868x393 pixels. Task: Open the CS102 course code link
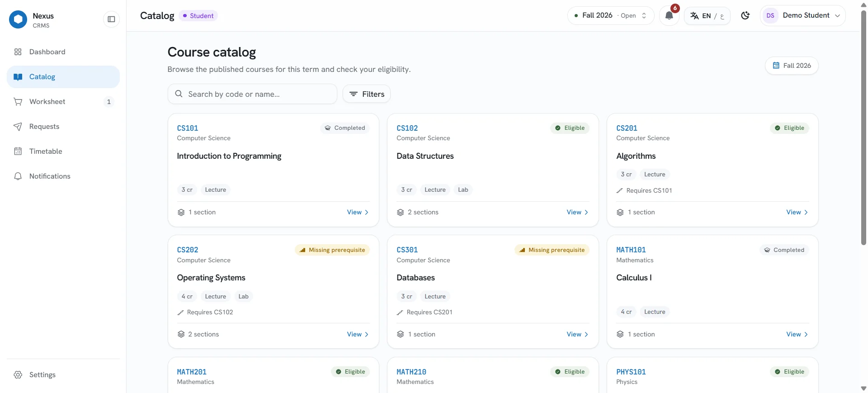[407, 128]
